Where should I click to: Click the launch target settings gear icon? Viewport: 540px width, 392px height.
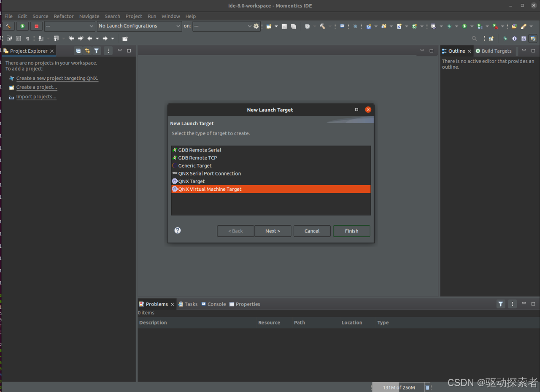[x=256, y=26]
